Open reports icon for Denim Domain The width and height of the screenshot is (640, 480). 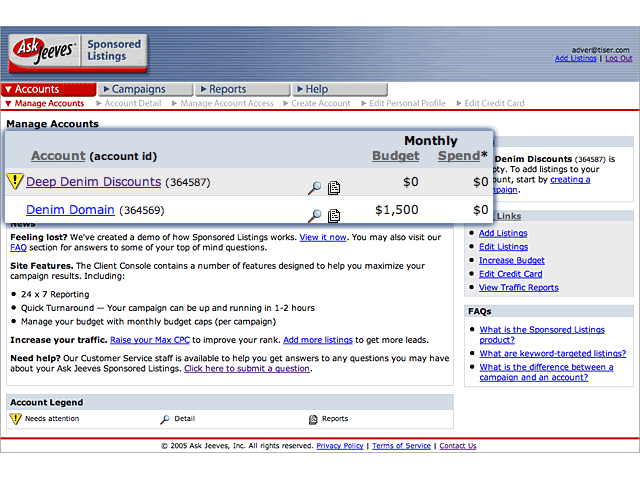[x=334, y=216]
